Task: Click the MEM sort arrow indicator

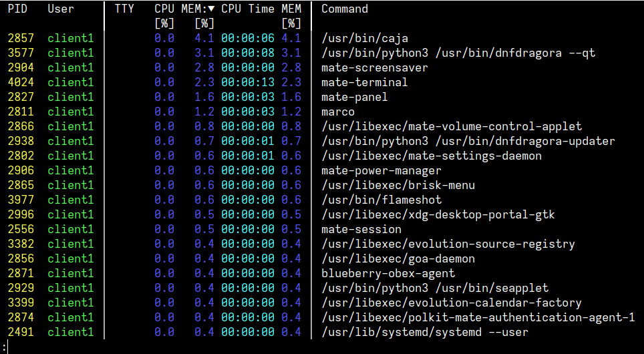Action: pos(211,9)
